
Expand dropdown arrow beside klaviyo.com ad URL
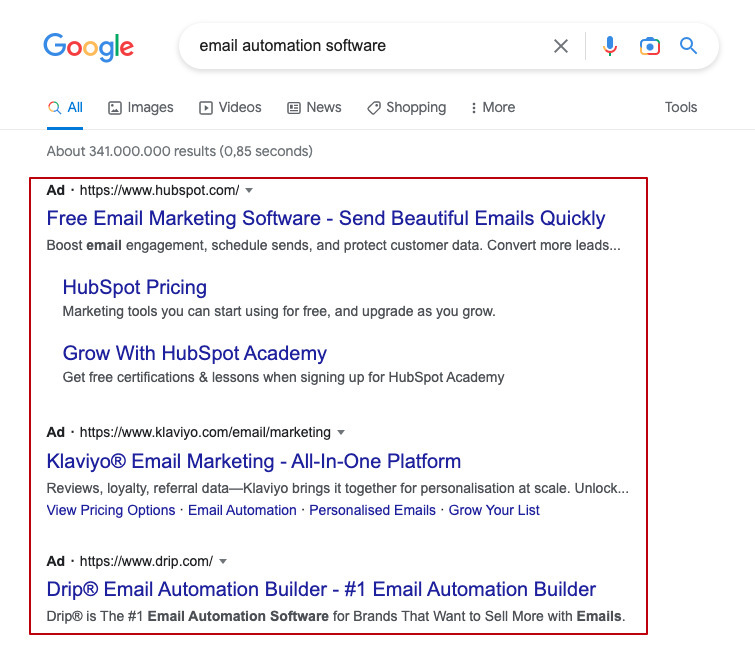click(x=341, y=433)
